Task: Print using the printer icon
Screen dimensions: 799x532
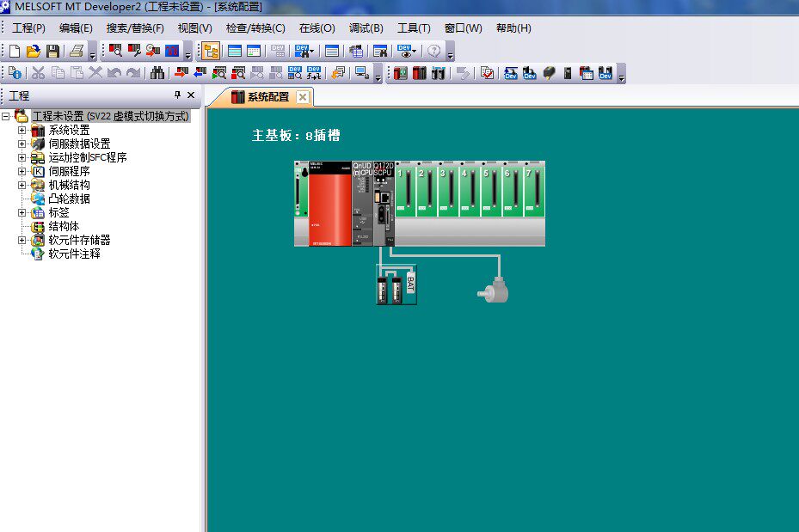Action: pos(77,51)
